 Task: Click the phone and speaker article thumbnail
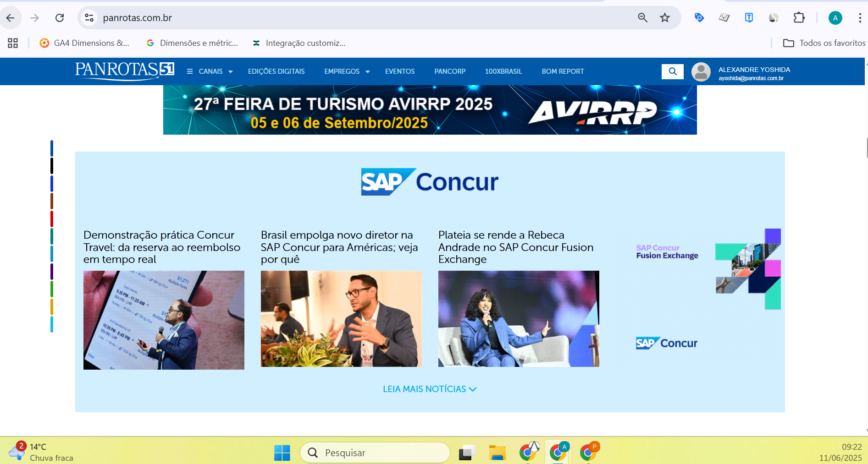[x=164, y=320]
